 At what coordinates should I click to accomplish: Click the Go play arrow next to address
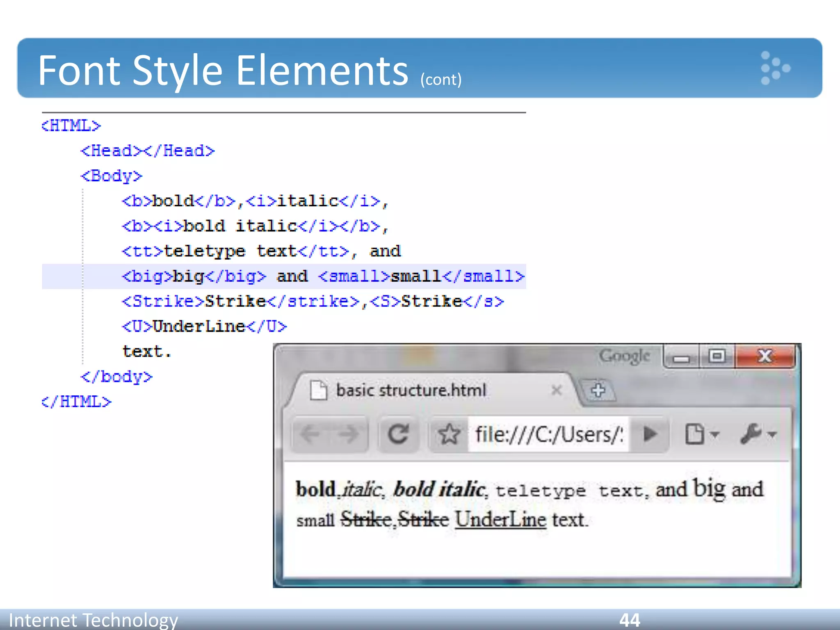[x=649, y=434]
